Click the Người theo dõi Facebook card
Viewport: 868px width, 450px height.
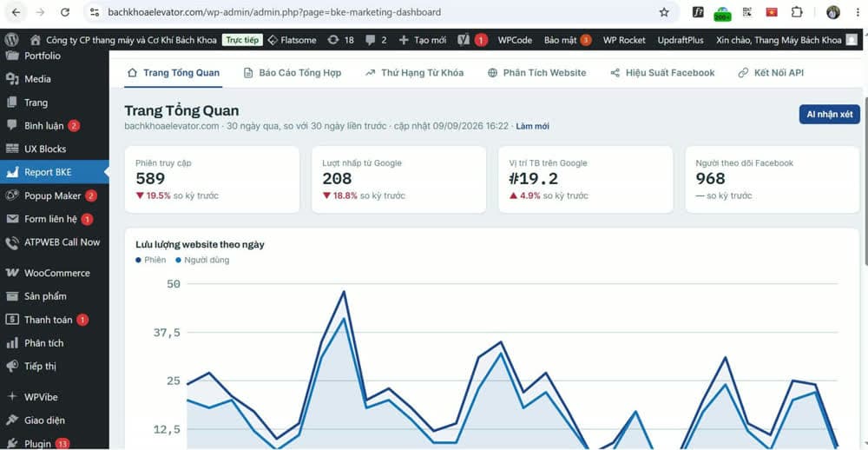(773, 179)
